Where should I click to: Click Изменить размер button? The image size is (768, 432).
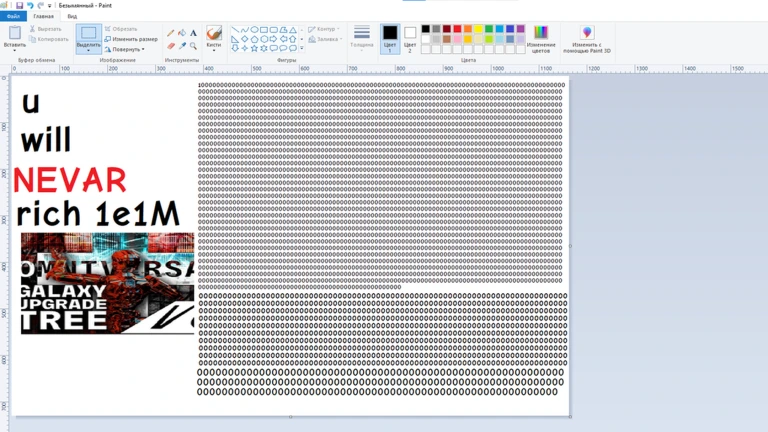click(x=134, y=39)
